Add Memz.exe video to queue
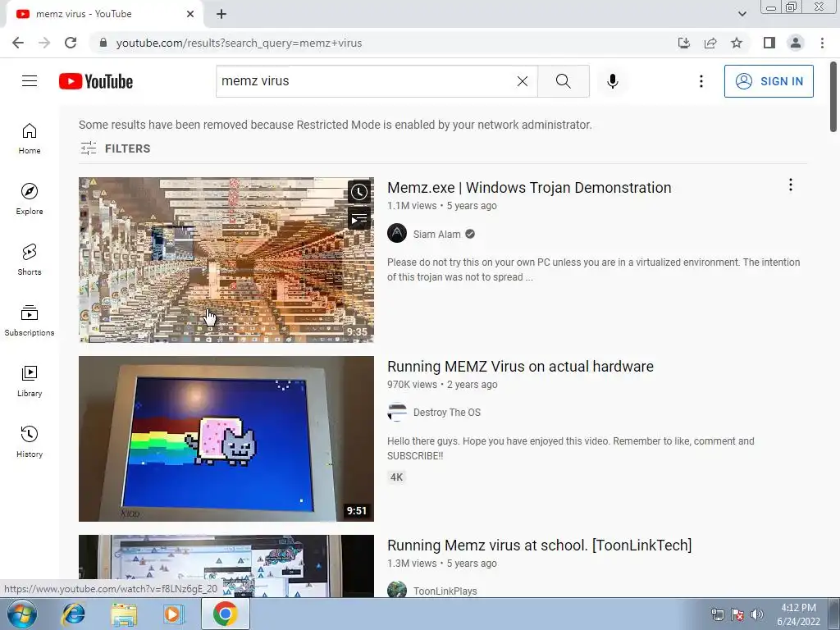 pyautogui.click(x=359, y=218)
